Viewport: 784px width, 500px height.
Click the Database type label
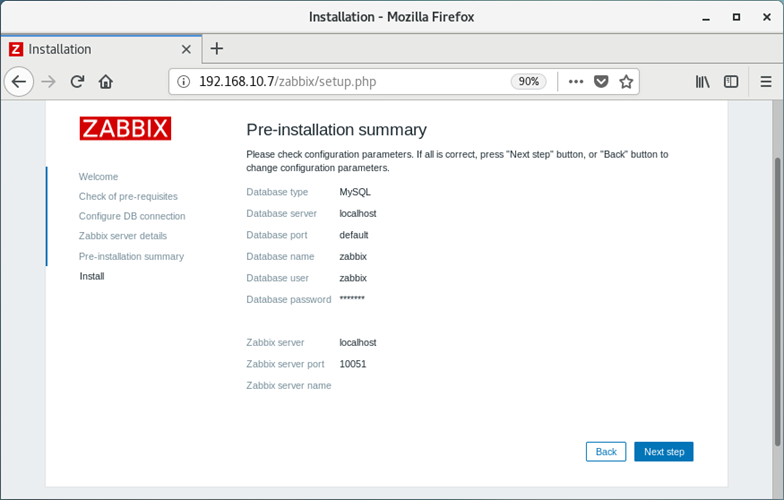click(277, 192)
